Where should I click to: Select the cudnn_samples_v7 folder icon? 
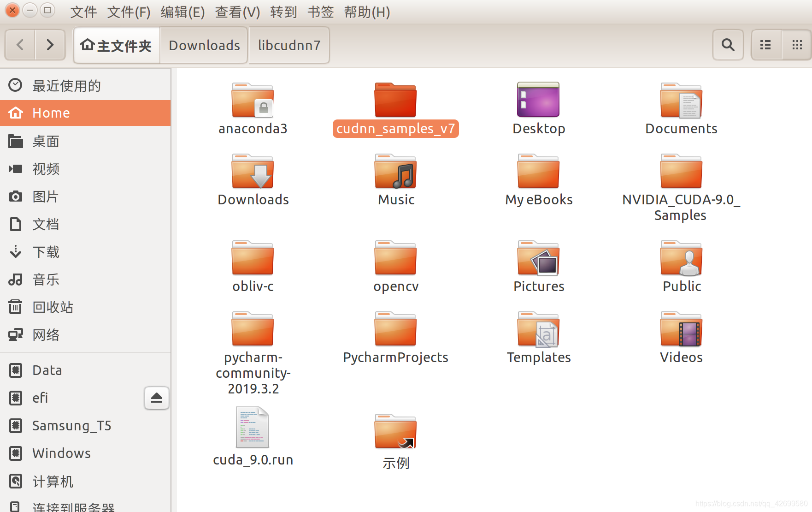pyautogui.click(x=395, y=100)
